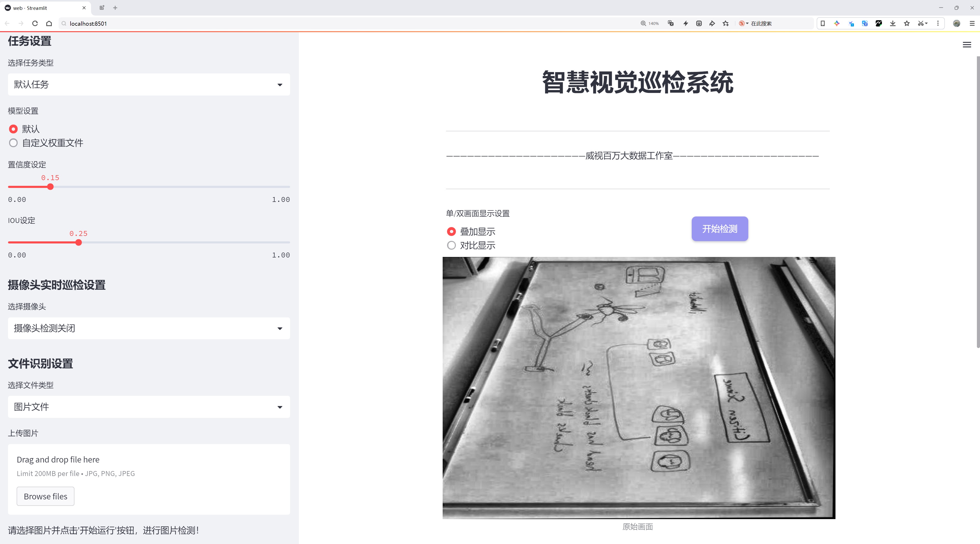Click the browser home icon

pos(49,24)
